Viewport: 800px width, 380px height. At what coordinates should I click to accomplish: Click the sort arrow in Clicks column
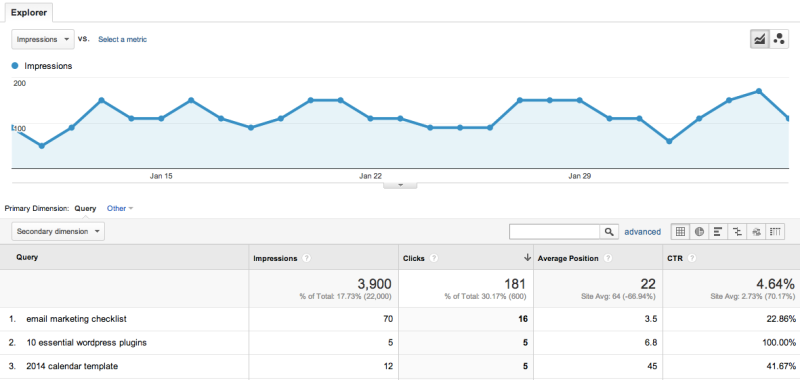point(527,258)
